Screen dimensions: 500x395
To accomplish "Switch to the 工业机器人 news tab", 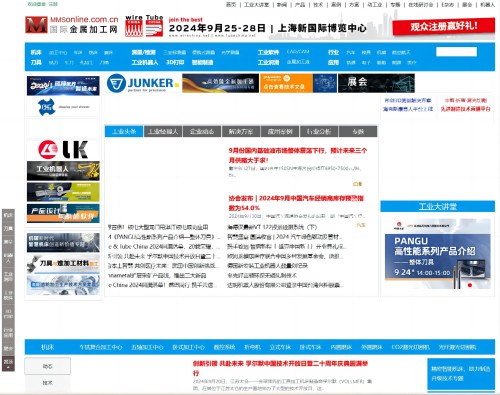I will [163, 131].
